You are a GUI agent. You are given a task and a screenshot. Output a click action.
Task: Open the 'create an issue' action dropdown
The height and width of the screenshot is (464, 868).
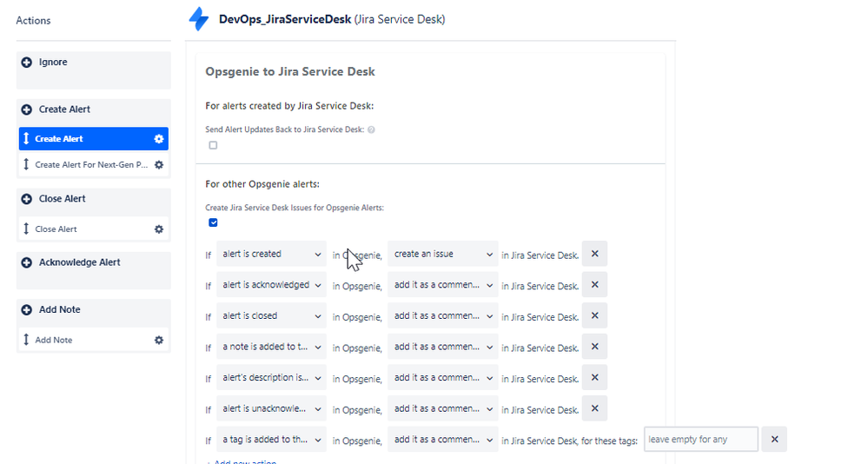[443, 254]
